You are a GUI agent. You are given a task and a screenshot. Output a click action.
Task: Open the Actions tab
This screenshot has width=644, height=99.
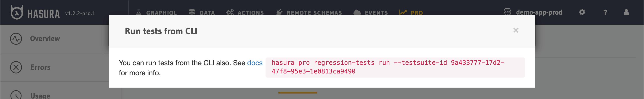click(250, 13)
